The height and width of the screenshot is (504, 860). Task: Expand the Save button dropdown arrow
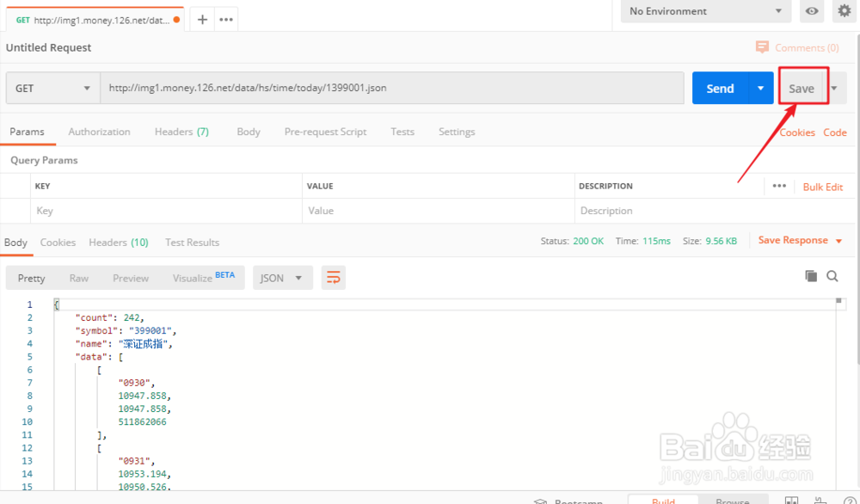click(x=834, y=89)
